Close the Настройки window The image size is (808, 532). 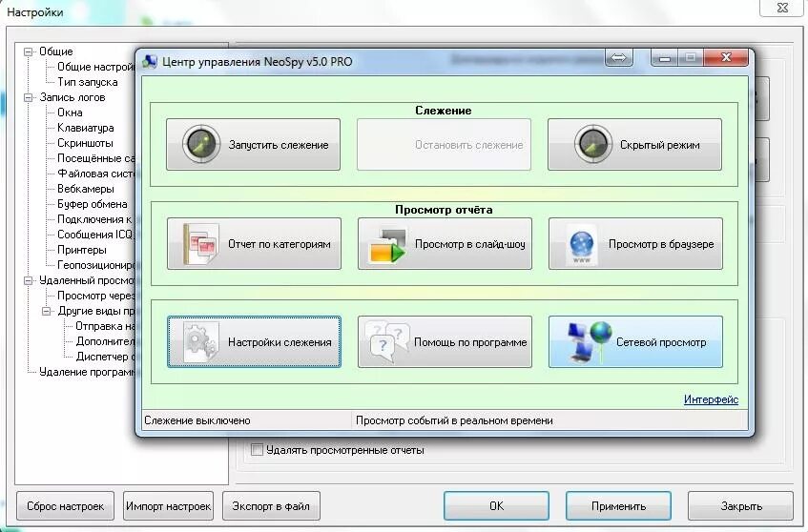(782, 8)
